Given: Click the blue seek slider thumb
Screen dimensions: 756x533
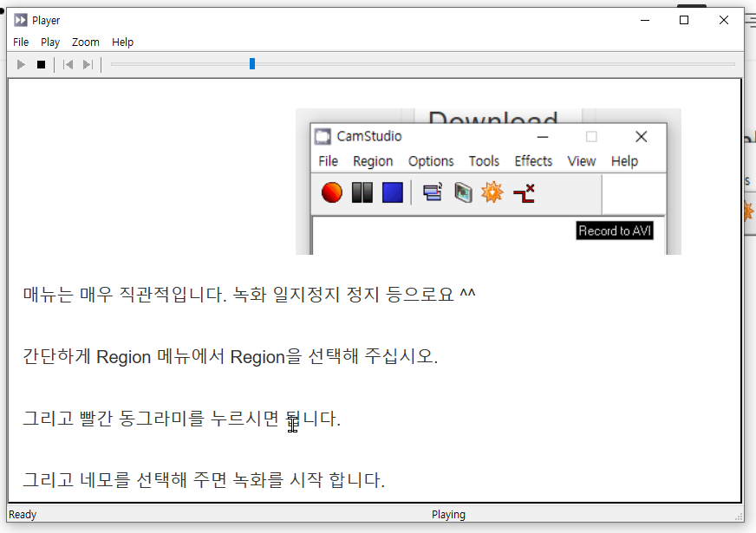Looking at the screenshot, I should point(252,63).
